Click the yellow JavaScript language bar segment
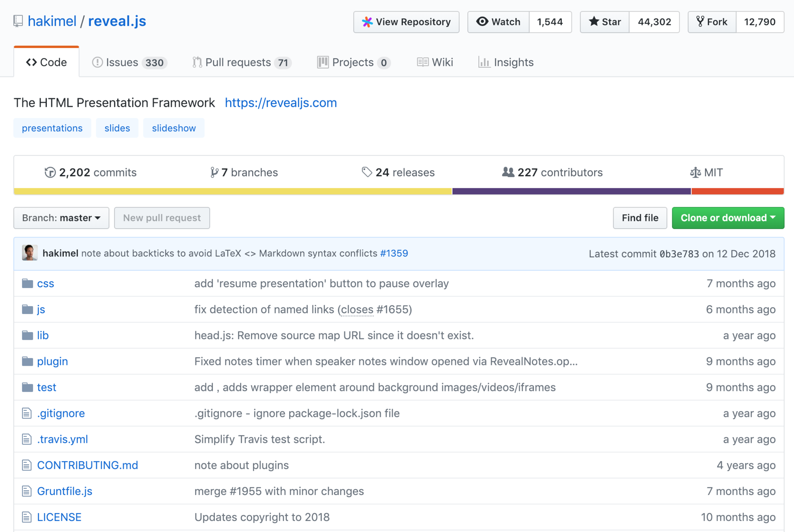This screenshot has width=794, height=532. [232, 192]
